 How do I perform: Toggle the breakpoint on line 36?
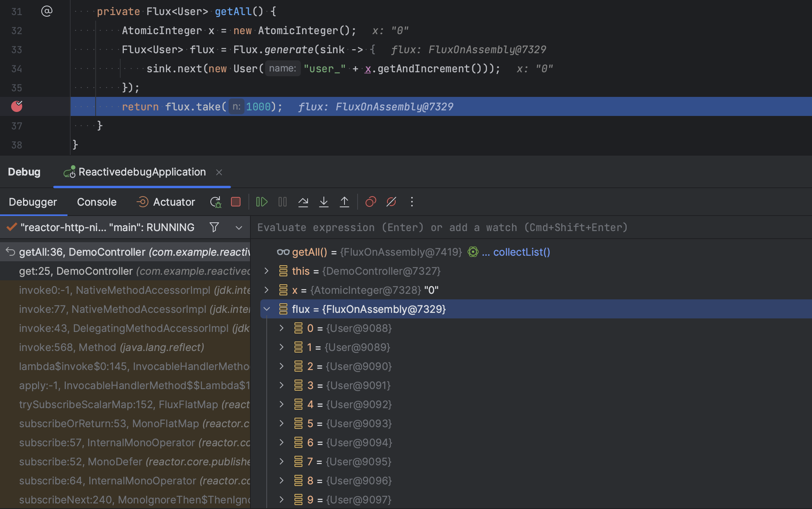coord(17,106)
